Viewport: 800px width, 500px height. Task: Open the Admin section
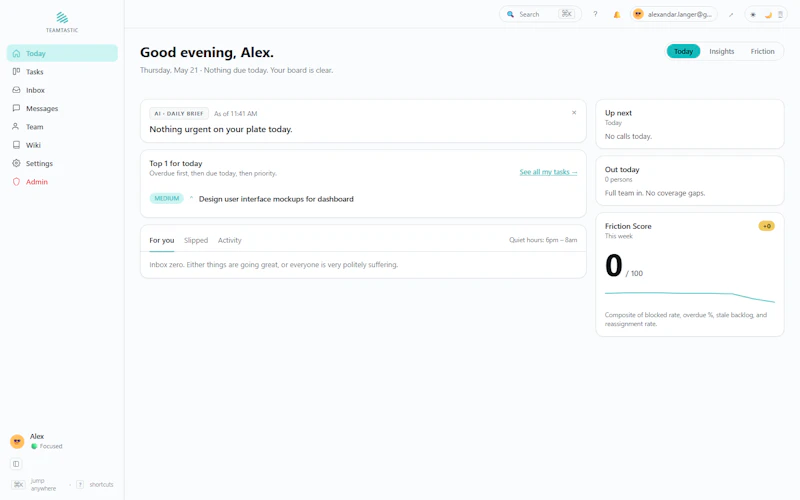[x=62, y=182]
